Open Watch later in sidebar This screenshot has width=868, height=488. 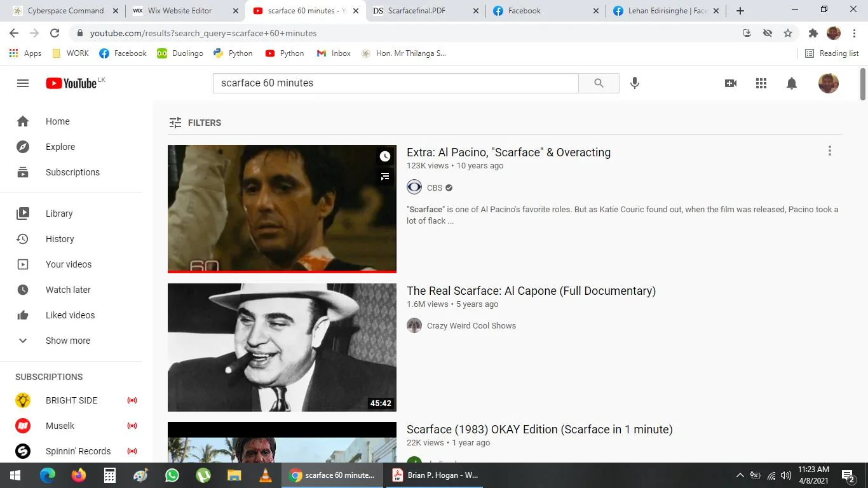tap(71, 290)
